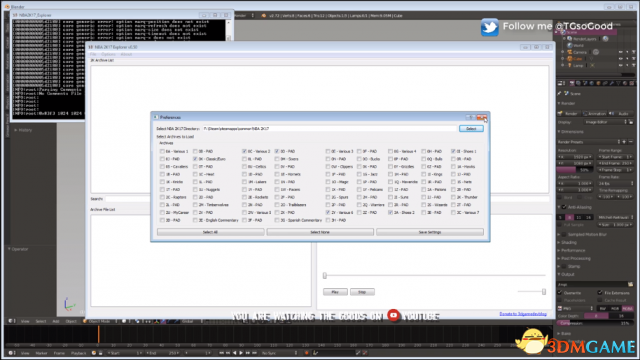Jump to the first frame in timeline

coord(221,353)
